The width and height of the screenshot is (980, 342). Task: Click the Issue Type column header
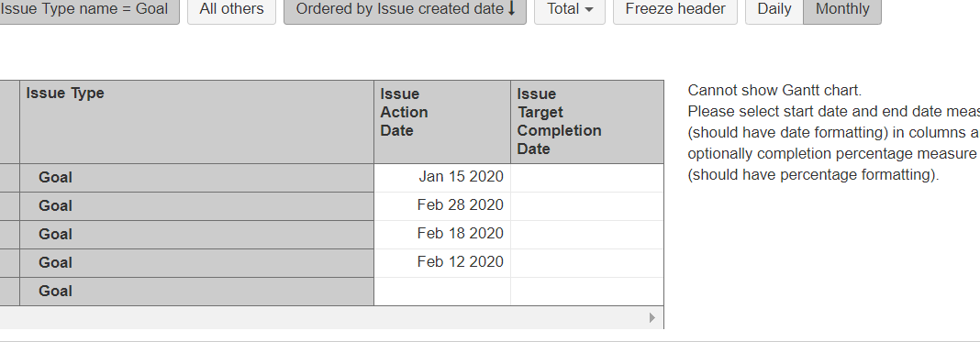coord(197,122)
